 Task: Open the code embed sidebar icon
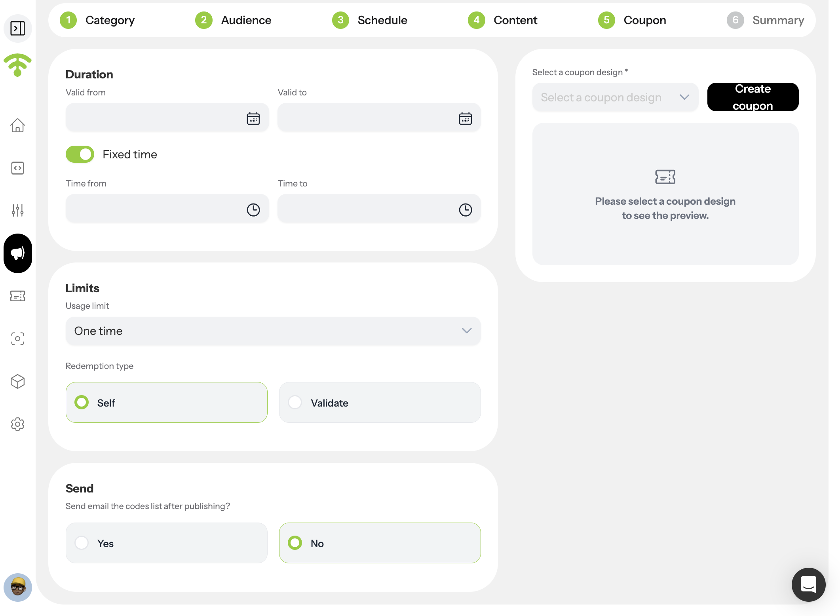click(x=17, y=168)
